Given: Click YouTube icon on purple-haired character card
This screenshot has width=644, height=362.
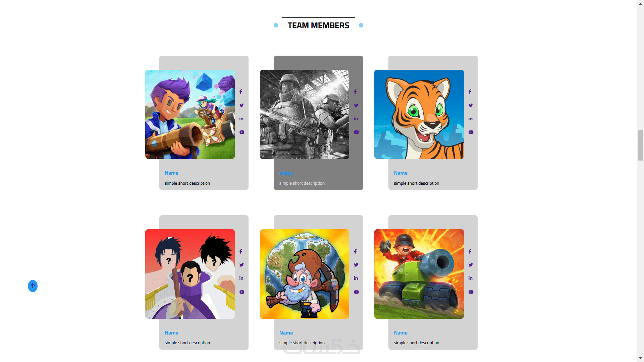Looking at the screenshot, I should pos(242,132).
